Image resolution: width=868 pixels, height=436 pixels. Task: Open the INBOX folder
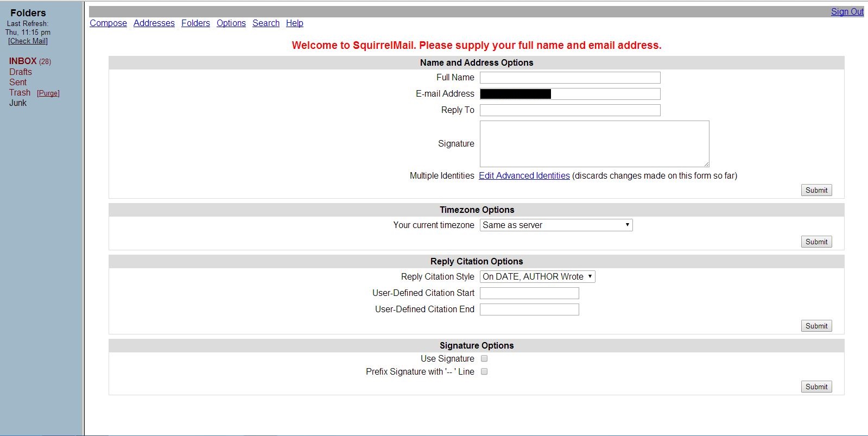[23, 61]
